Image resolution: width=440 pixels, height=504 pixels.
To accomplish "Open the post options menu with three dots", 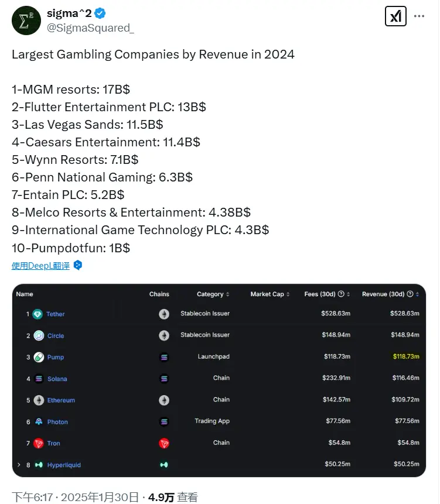I will pyautogui.click(x=419, y=16).
